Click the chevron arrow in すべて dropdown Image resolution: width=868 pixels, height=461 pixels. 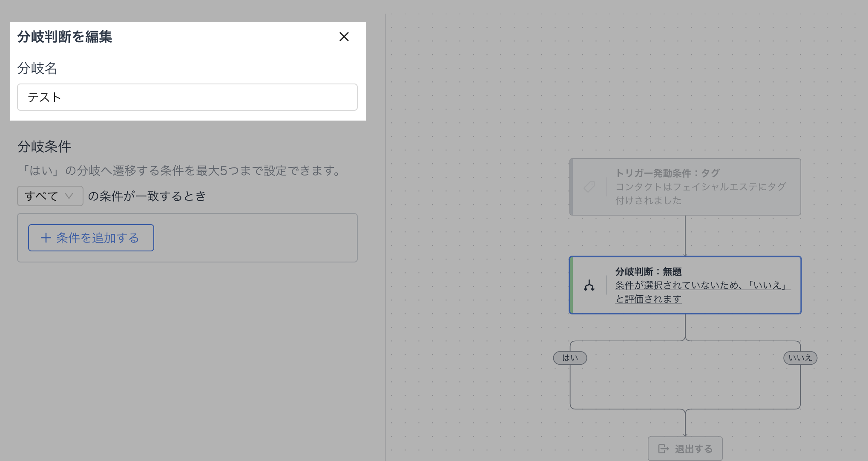69,196
